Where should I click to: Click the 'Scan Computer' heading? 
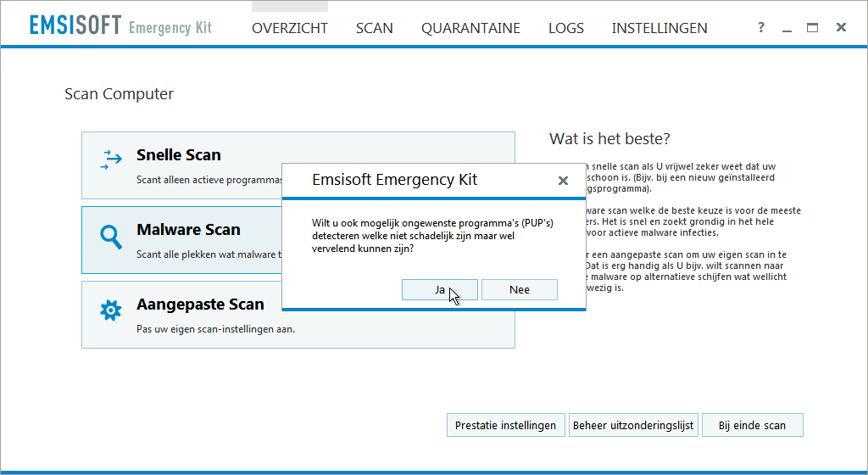(119, 94)
